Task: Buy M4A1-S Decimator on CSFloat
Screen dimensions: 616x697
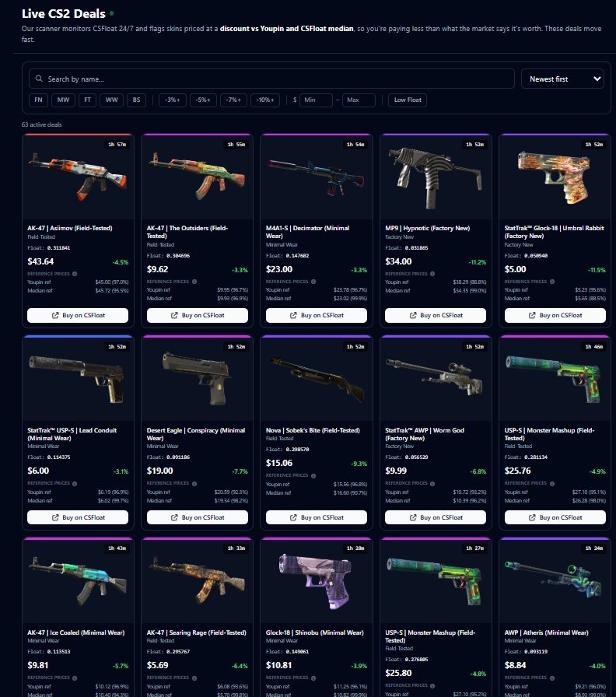Action: click(317, 315)
